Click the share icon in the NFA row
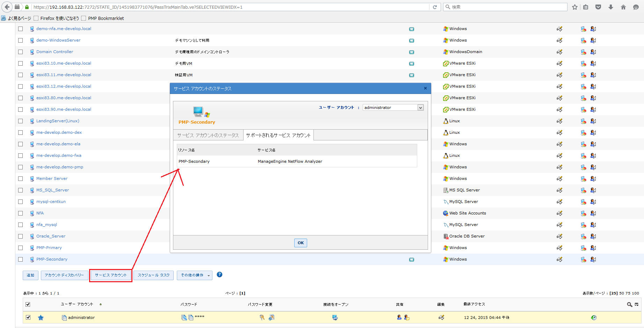Screen dimensions: 644x328 (x=593, y=213)
